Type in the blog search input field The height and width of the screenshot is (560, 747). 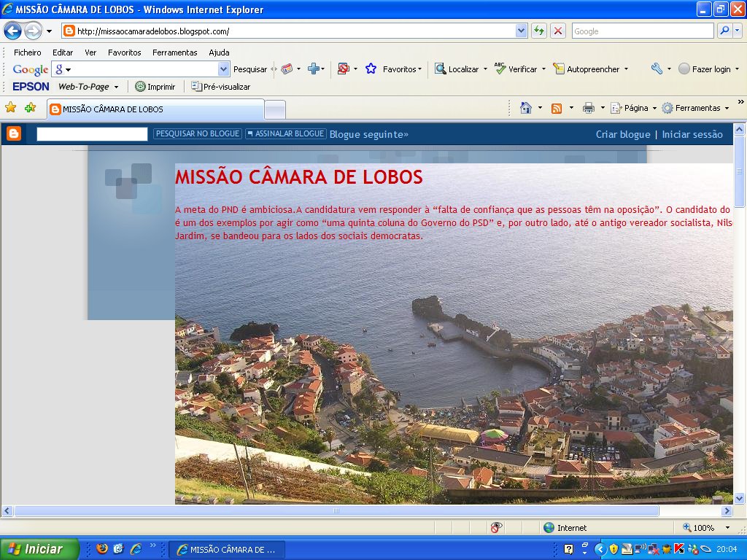click(x=91, y=133)
